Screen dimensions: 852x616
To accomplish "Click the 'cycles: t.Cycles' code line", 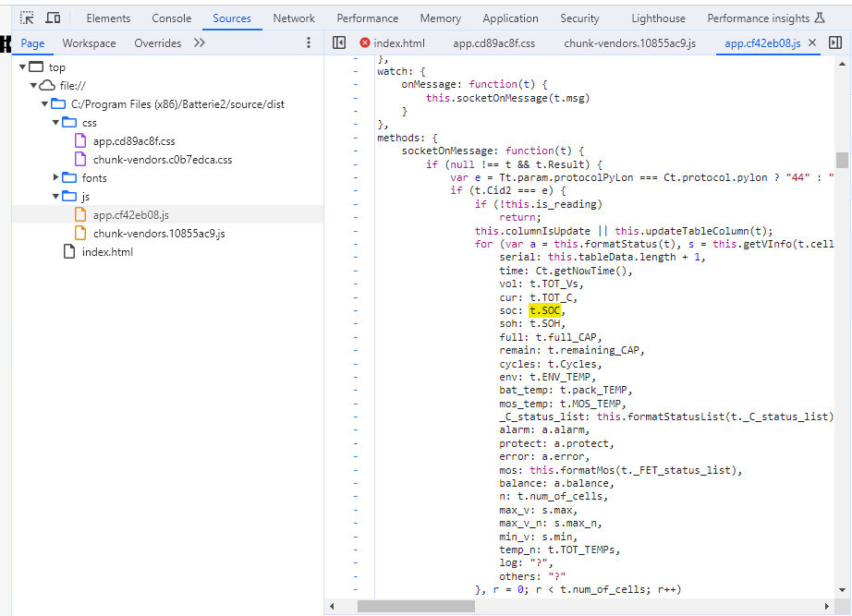I will 551,364.
